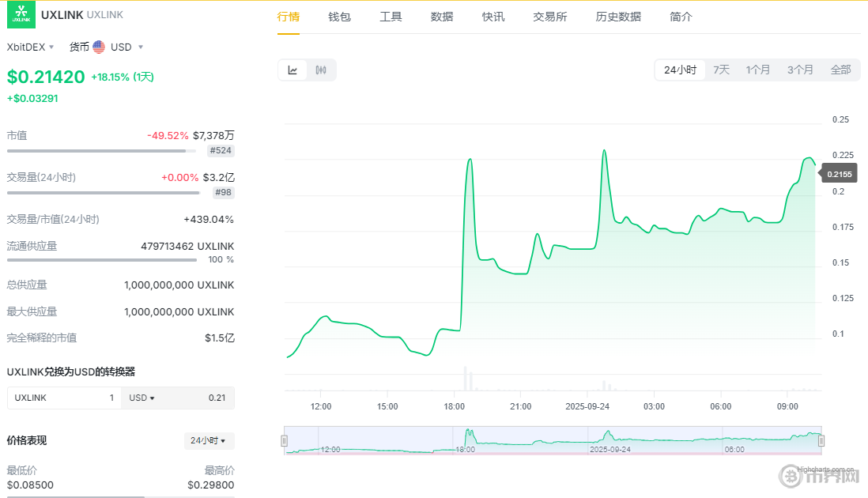Switch to the 钱包 tab

[339, 17]
